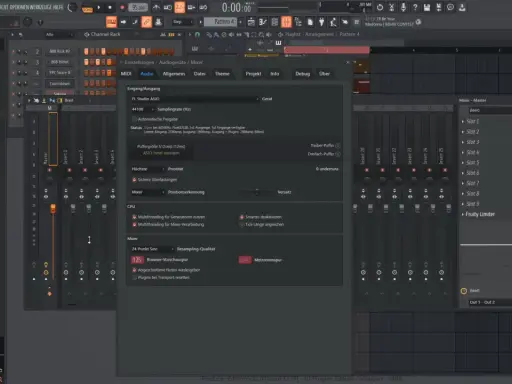Image resolution: width=512 pixels, height=384 pixels.
Task: Open the Höchste priority dropdown
Action: point(148,169)
